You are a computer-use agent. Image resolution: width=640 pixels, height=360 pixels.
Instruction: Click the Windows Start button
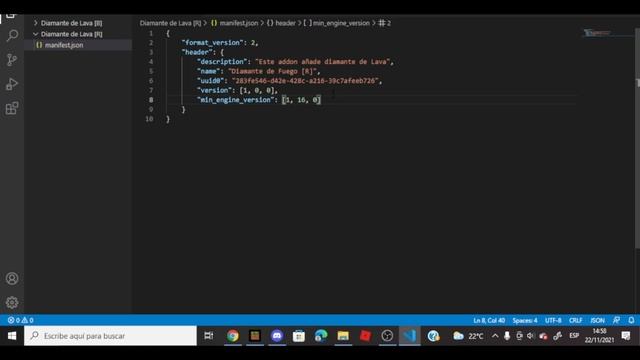pos(12,336)
